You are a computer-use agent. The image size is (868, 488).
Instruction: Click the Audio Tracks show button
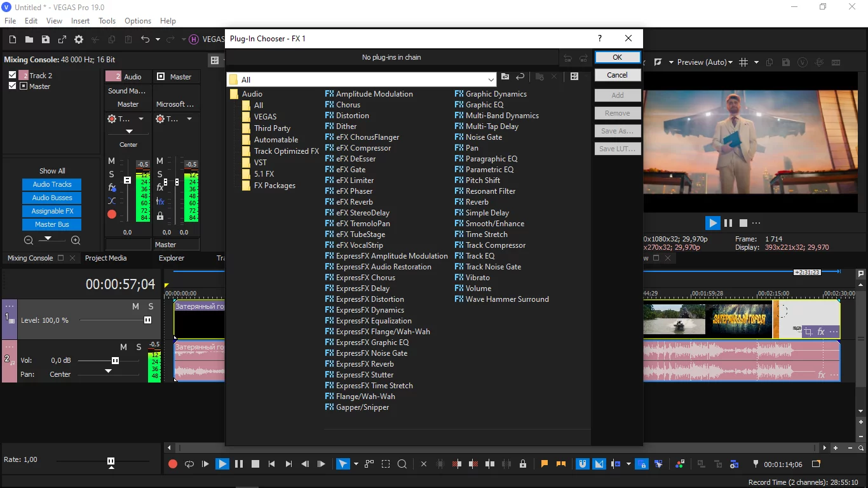point(52,184)
